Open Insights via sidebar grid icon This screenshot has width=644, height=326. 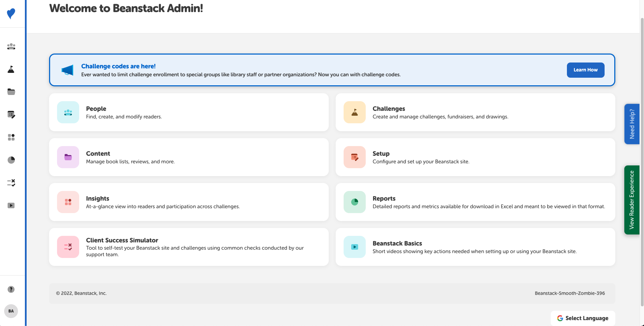(x=11, y=137)
